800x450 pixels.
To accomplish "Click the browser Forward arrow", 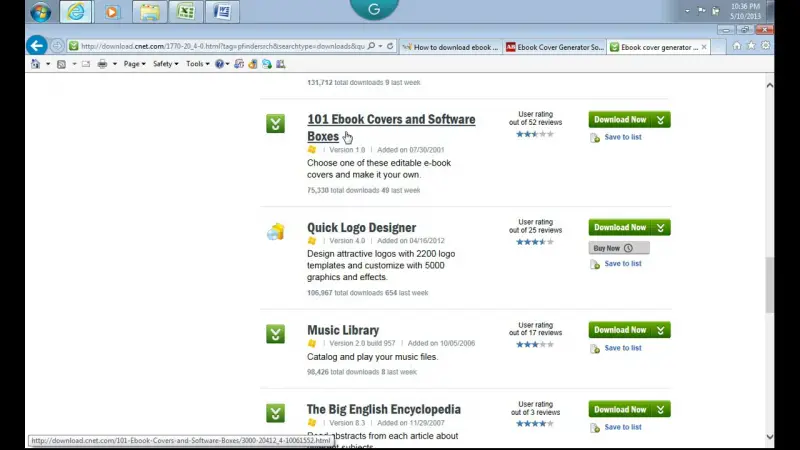I will (57, 46).
